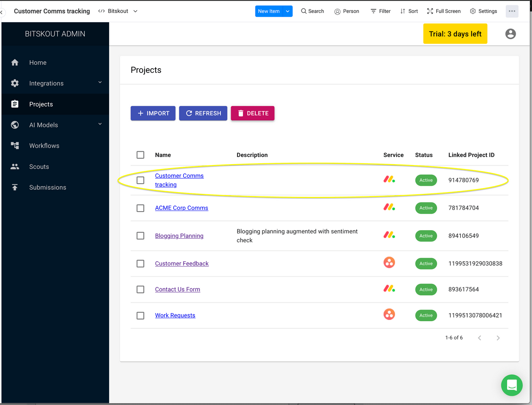Open the green chat support bubble
The image size is (532, 405).
click(x=512, y=385)
